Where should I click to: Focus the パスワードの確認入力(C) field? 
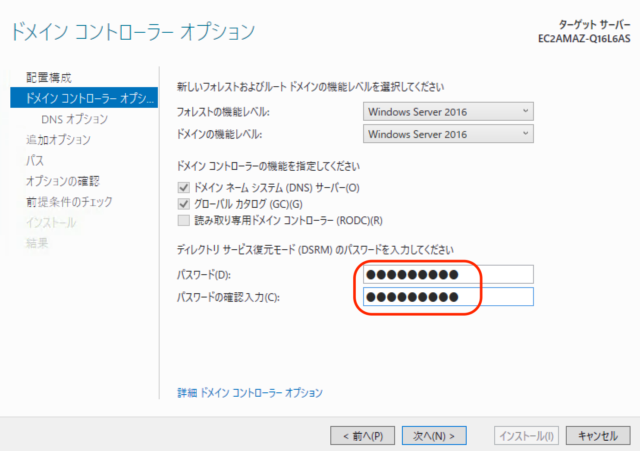click(x=447, y=297)
